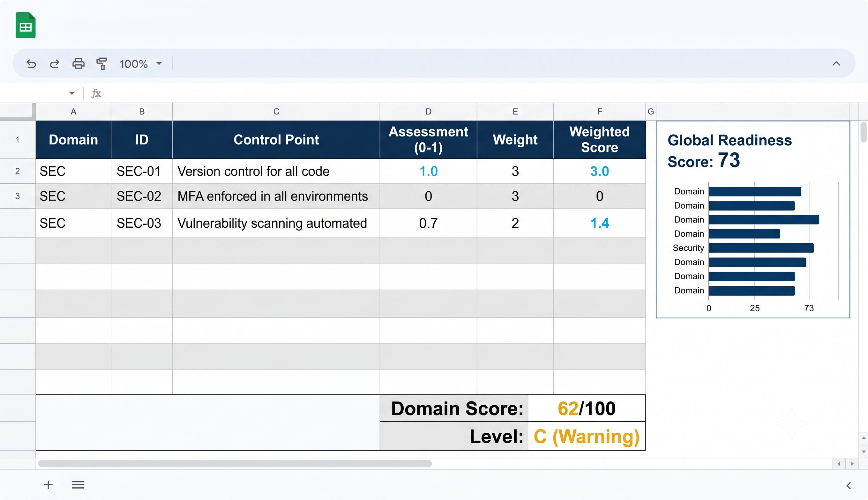
Task: Select the weight 2 cell for SEC-03
Action: pyautogui.click(x=515, y=223)
